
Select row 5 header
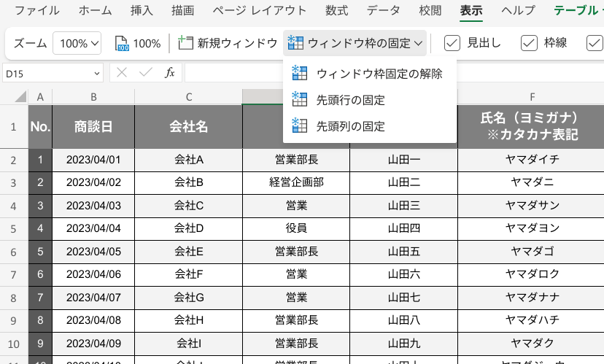pyautogui.click(x=13, y=229)
